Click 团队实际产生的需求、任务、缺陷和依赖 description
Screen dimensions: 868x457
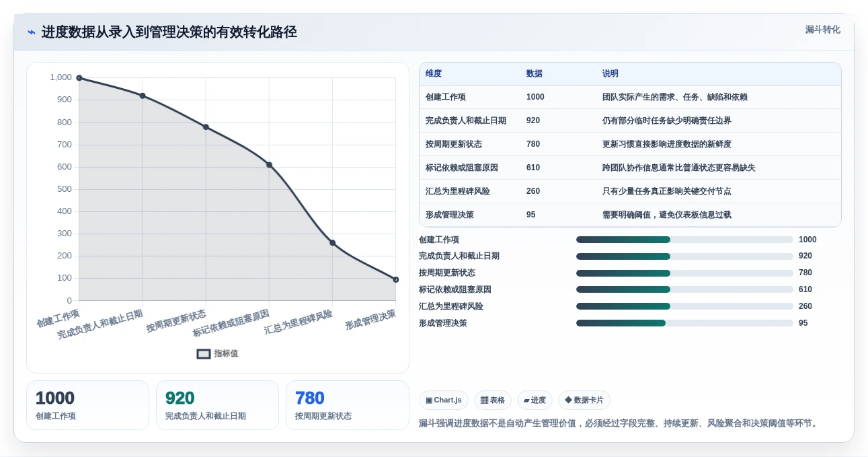[x=675, y=97]
